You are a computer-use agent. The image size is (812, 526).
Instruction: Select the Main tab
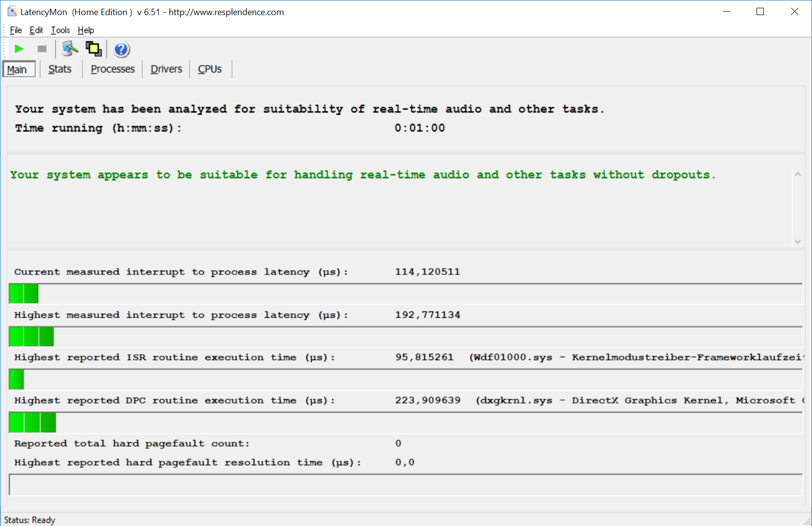(17, 70)
